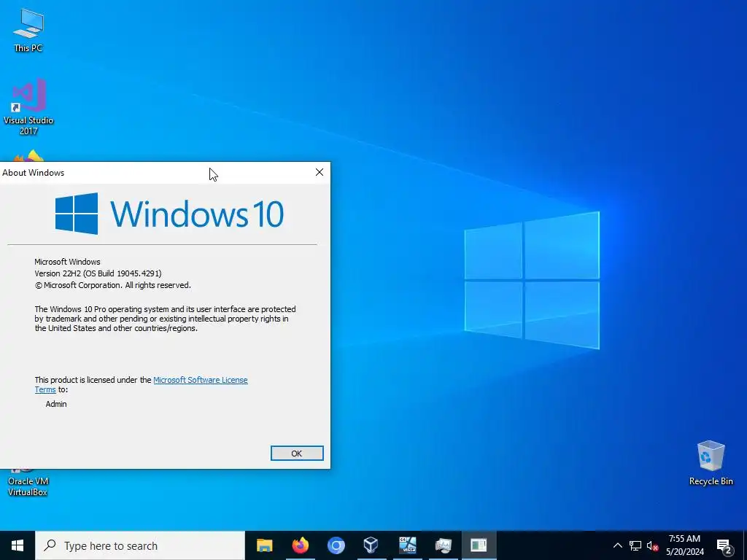Select the Oracle VM VirtualBox desktop label
This screenshot has height=560, width=747.
pos(28,486)
